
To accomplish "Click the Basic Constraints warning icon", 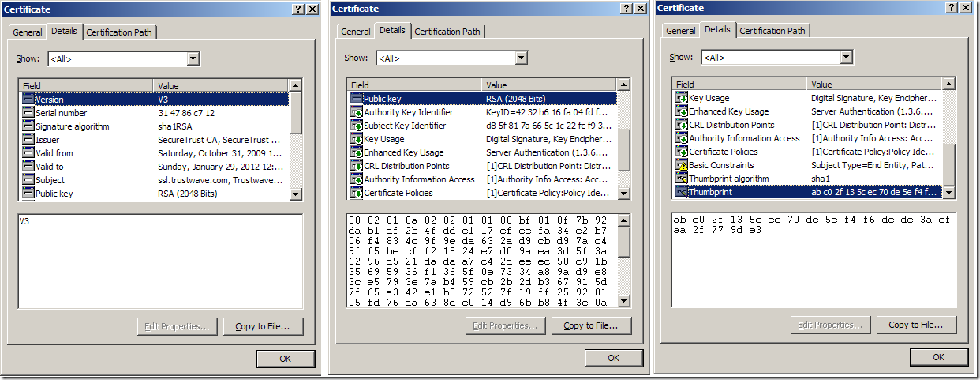I will 682,165.
